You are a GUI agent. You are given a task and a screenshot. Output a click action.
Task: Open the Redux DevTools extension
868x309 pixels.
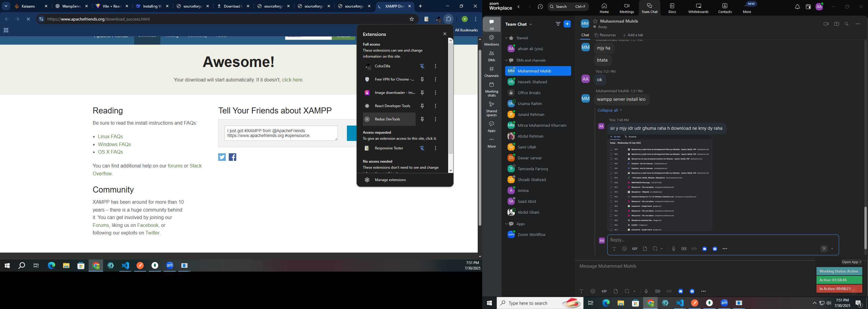[x=389, y=119]
